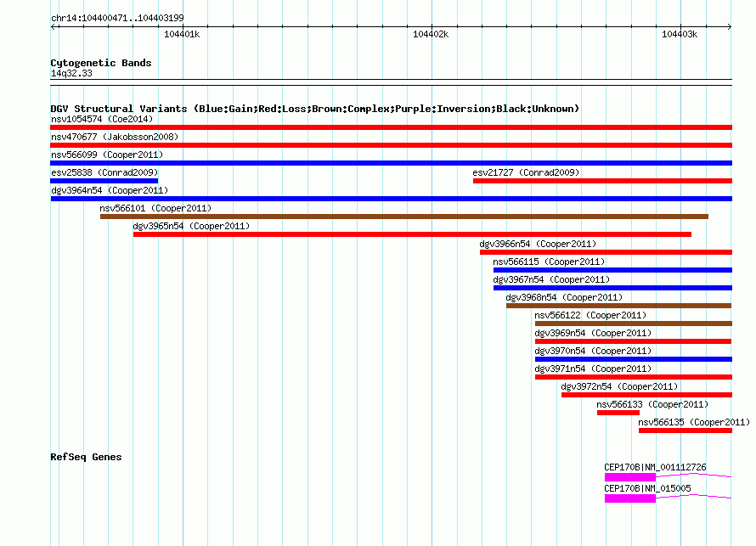Click the chr14:104400471..104403199 coordinate text
756x546 pixels.
[117, 18]
